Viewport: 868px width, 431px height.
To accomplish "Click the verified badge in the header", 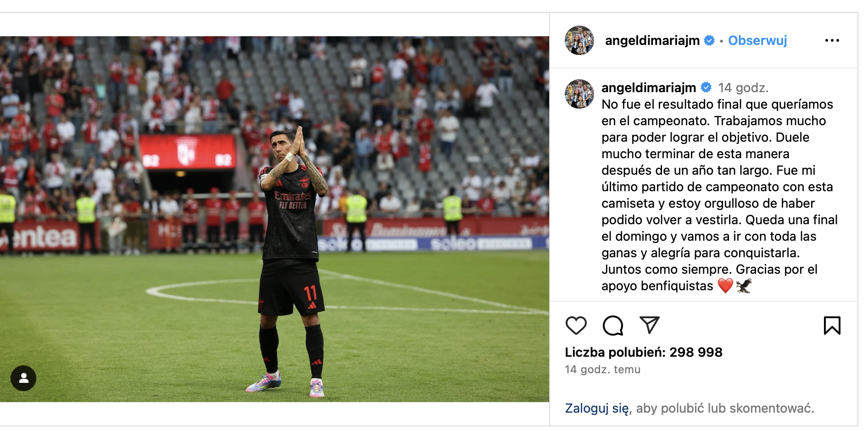I will pos(709,40).
